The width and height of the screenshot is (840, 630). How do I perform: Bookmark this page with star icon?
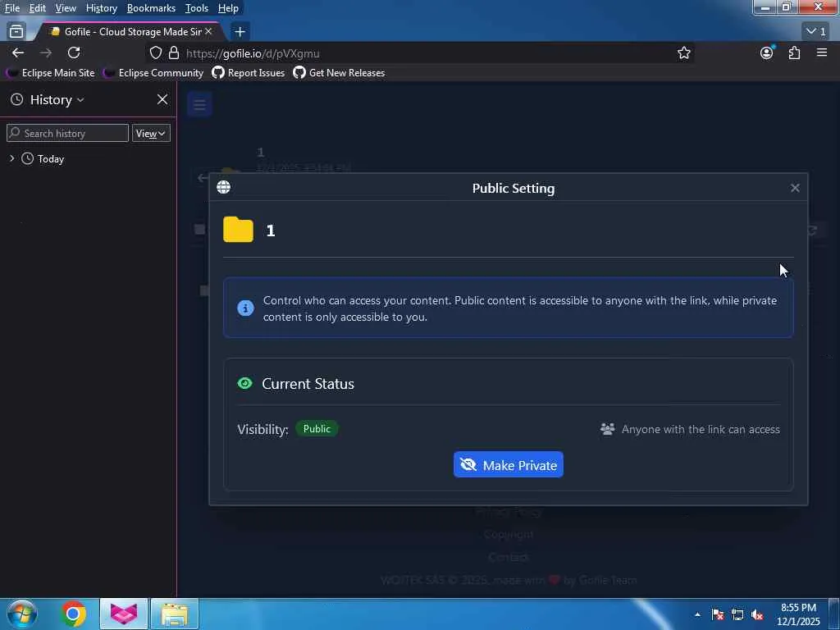click(x=683, y=53)
